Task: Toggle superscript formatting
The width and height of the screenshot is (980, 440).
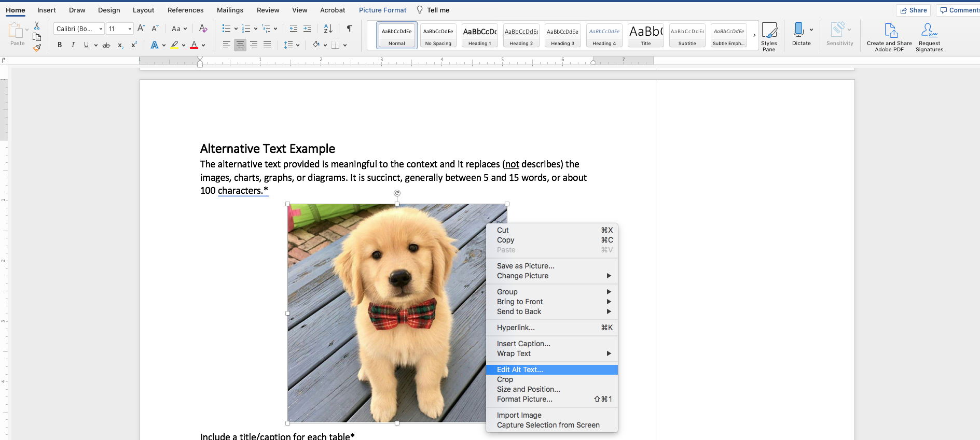Action: tap(134, 45)
